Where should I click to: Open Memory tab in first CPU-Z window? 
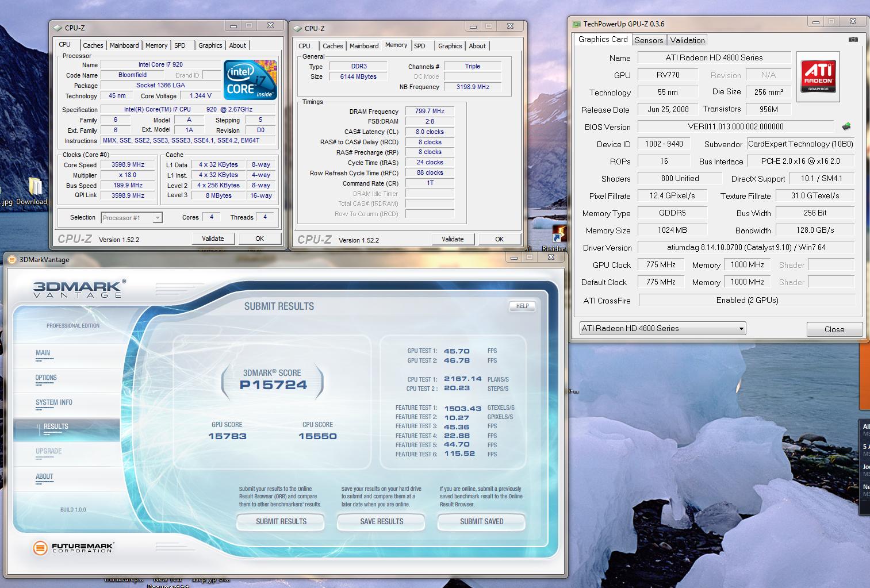point(156,45)
